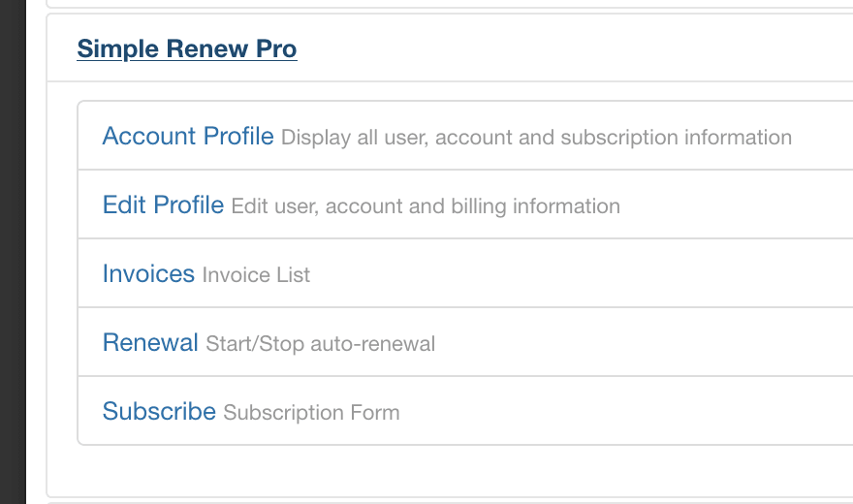This screenshot has height=504, width=853.
Task: Click the 'Edit user, account and billing' description
Action: pyautogui.click(x=426, y=206)
